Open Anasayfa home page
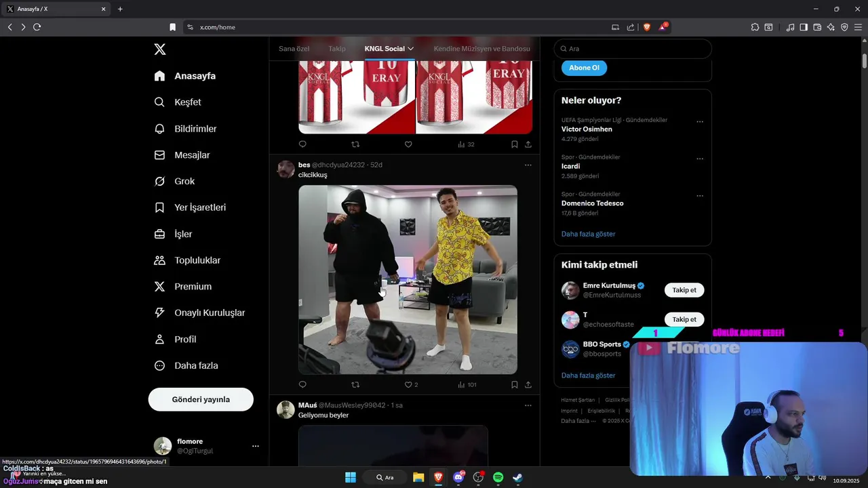 point(185,76)
